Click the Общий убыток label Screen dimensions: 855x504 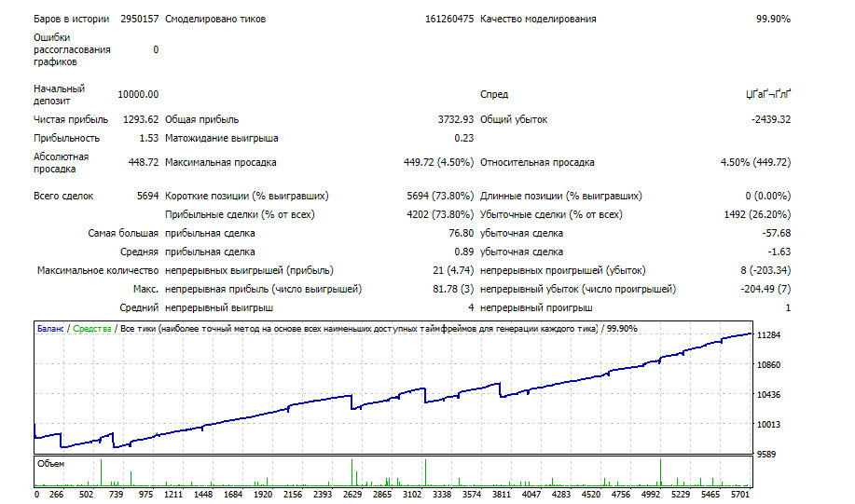(x=514, y=119)
